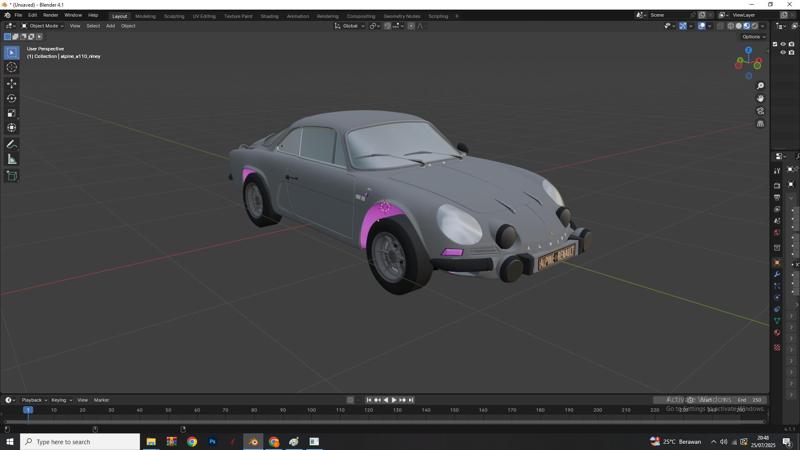Open the Playback popover in the timeline

pyautogui.click(x=34, y=400)
